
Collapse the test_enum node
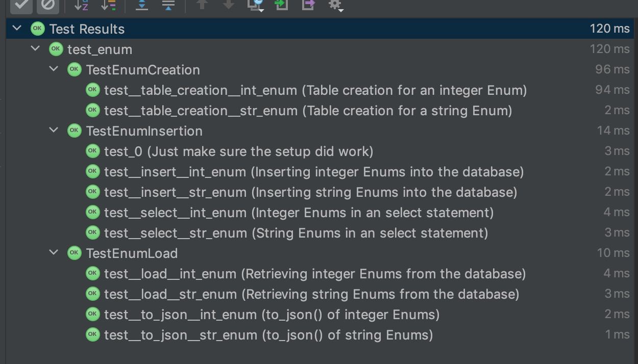pyautogui.click(x=35, y=49)
